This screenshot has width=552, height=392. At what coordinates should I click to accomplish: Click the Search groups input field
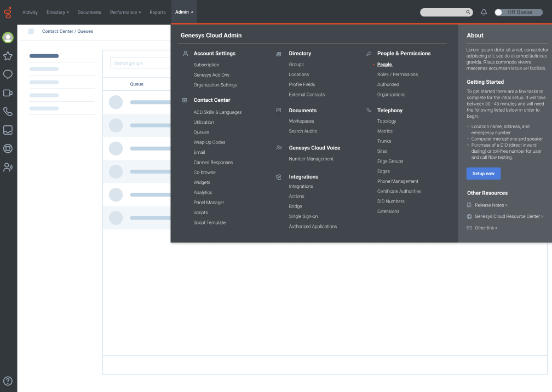[x=140, y=64]
